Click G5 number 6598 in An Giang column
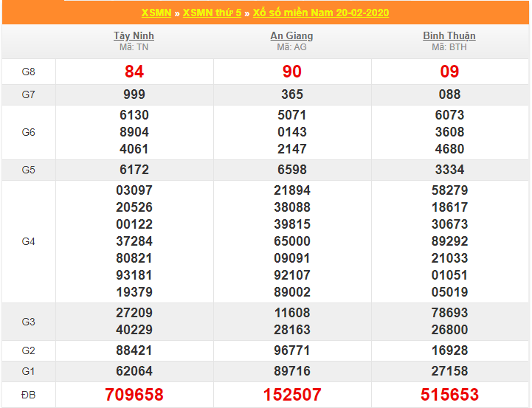 coord(291,170)
